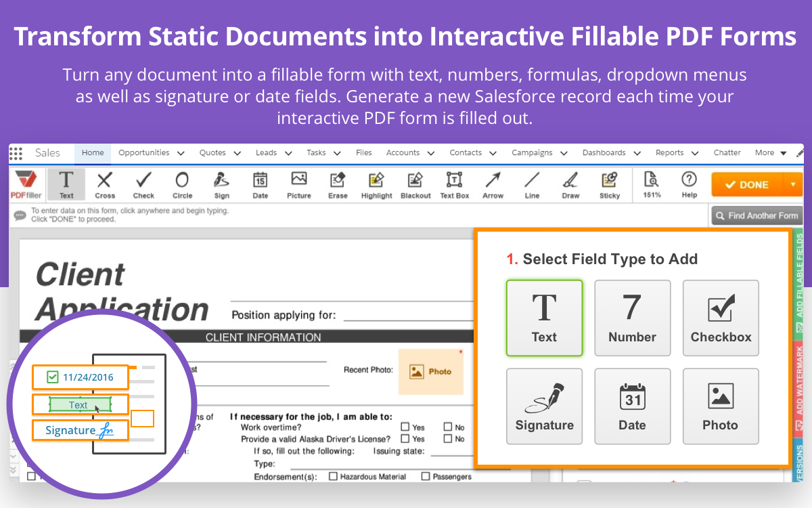This screenshot has width=812, height=508.
Task: Open Help
Action: click(689, 184)
